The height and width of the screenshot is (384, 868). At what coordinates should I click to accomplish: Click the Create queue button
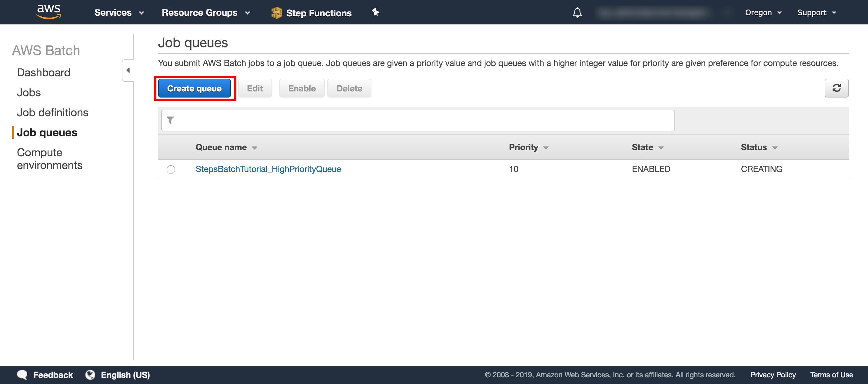coord(195,88)
